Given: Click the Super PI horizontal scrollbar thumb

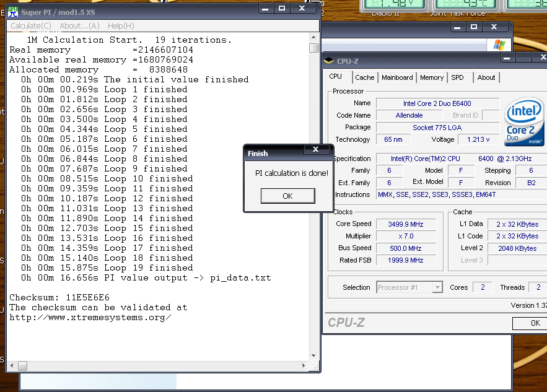Looking at the screenshot, I should pos(23,366).
